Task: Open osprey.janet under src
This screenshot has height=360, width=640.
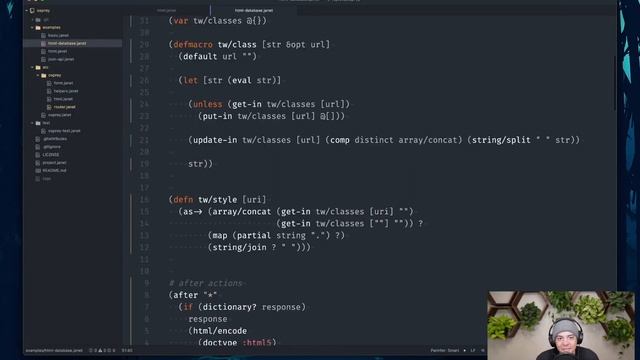Action: point(60,115)
